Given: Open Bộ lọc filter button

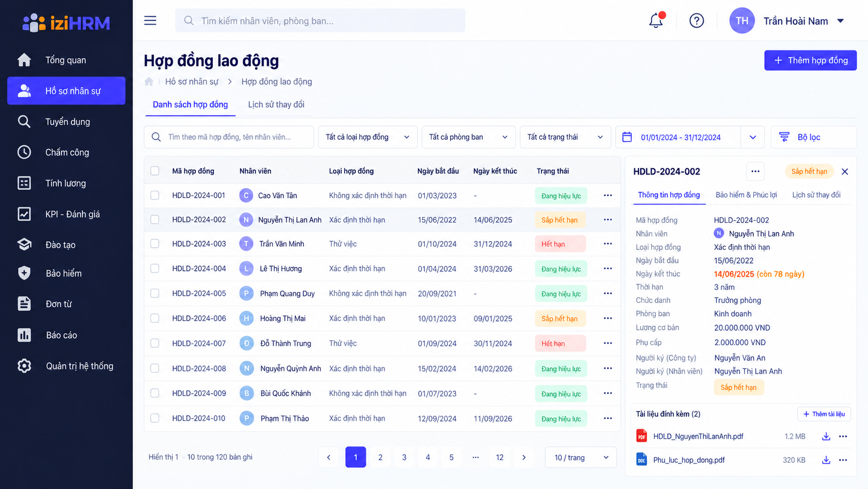Looking at the screenshot, I should point(813,137).
